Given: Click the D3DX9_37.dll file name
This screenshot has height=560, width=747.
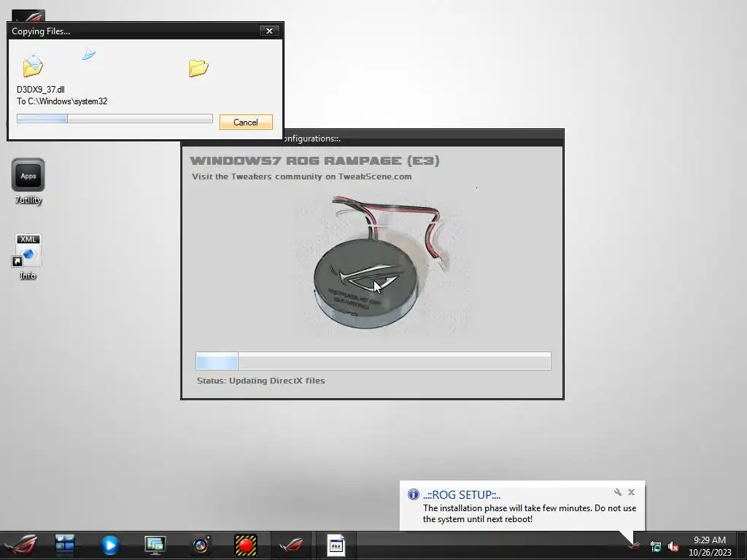Looking at the screenshot, I should (41, 90).
